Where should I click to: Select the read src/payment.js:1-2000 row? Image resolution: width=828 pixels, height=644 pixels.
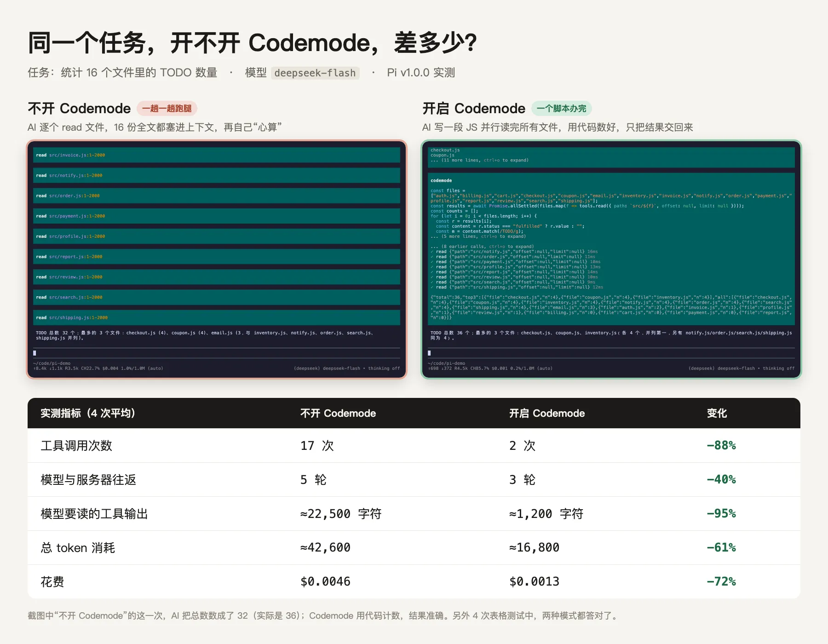coord(217,216)
